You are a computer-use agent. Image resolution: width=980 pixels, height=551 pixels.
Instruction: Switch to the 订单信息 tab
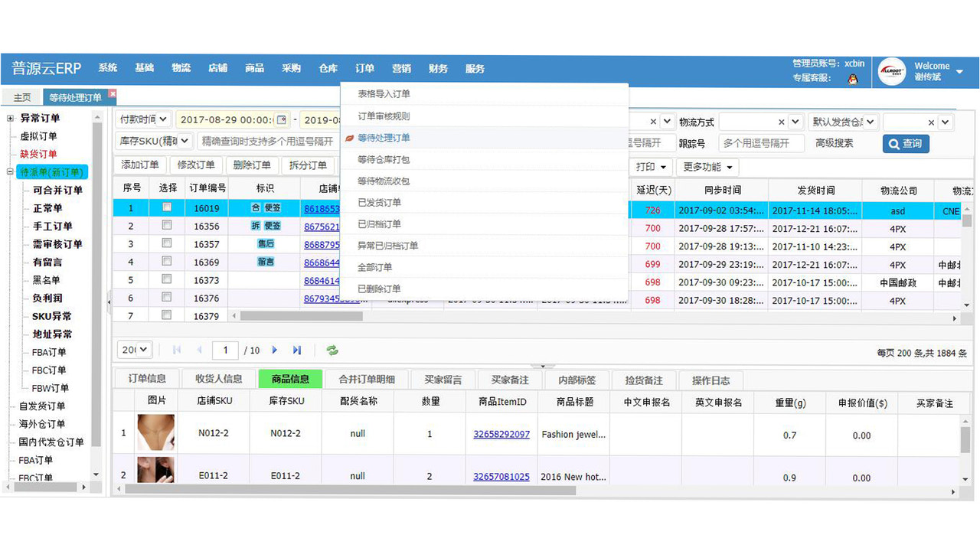coord(147,379)
